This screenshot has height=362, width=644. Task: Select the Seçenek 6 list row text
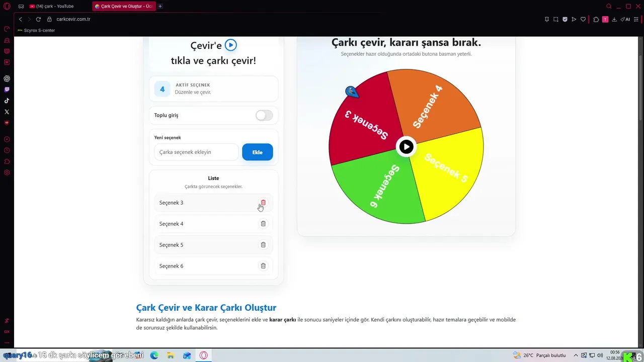pos(171,266)
